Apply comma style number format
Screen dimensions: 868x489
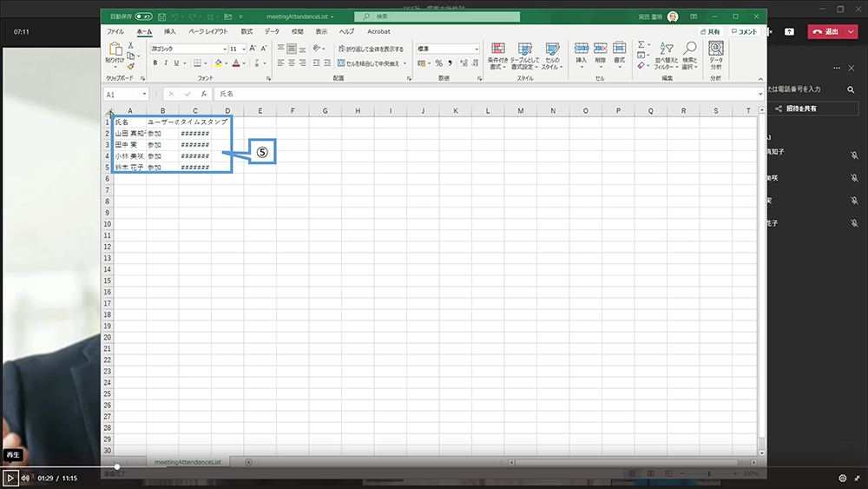point(450,63)
